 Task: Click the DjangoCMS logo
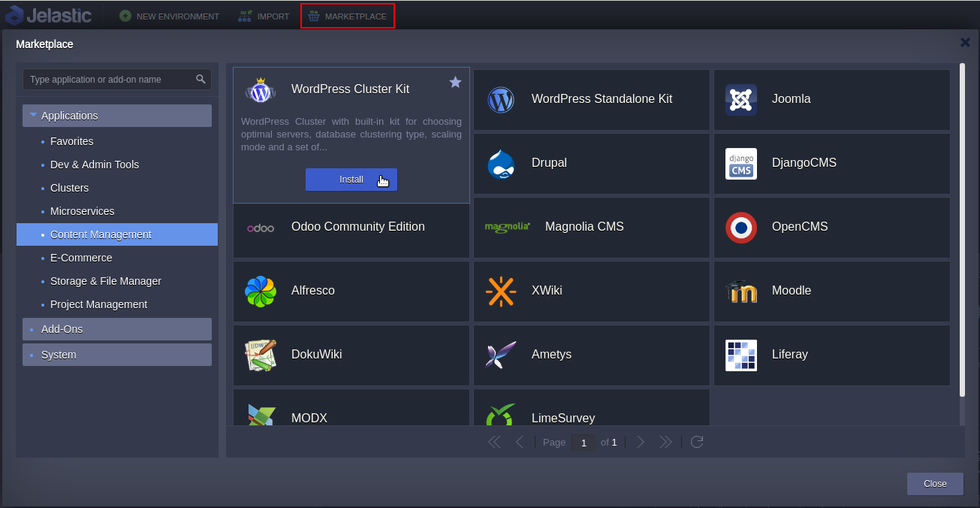pyautogui.click(x=741, y=163)
